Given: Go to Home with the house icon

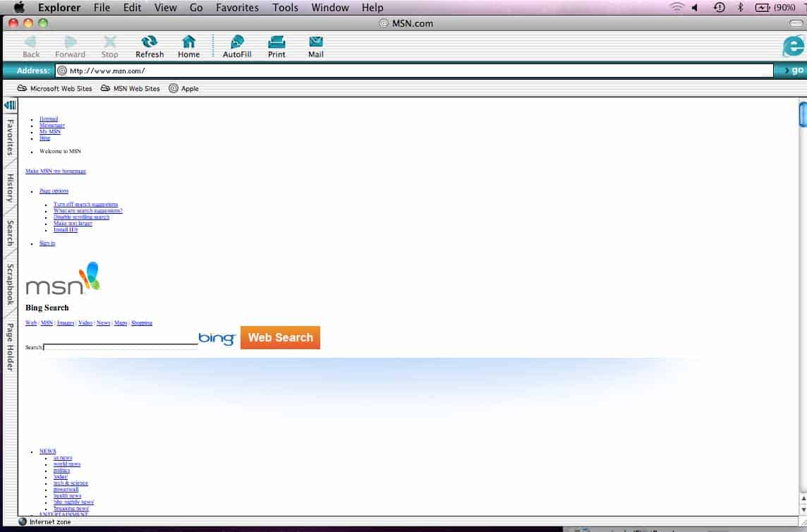Looking at the screenshot, I should coord(189,42).
